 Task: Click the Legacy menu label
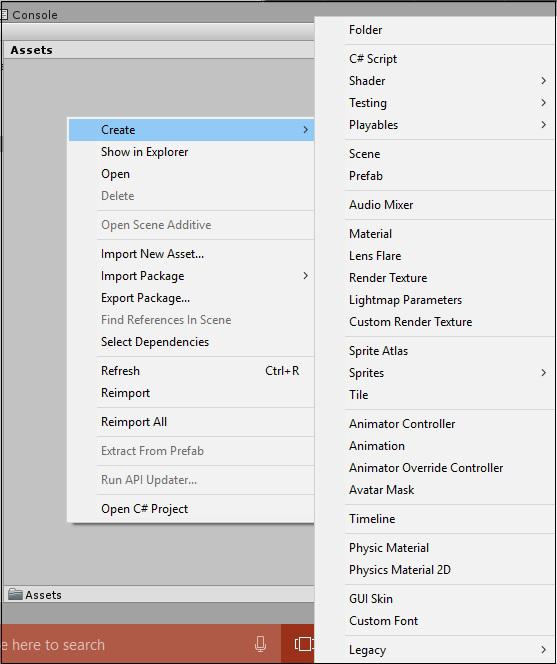pyautogui.click(x=367, y=650)
